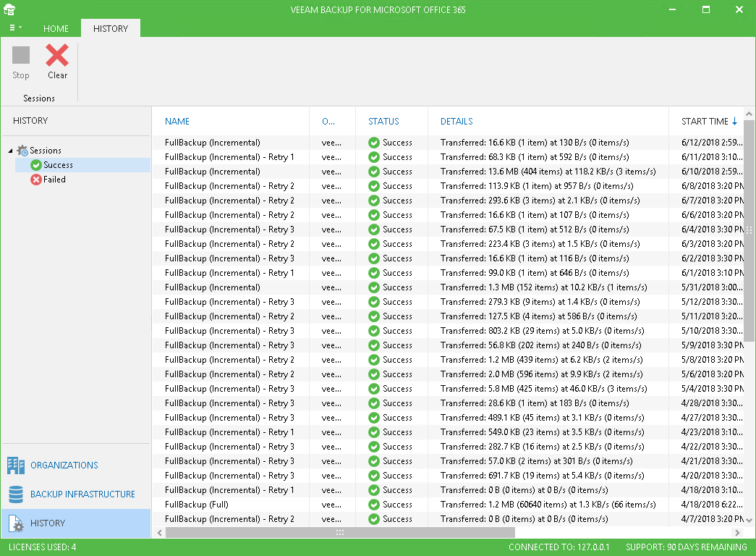Select the Failed filter in tree
The height and width of the screenshot is (556, 756).
click(x=54, y=180)
